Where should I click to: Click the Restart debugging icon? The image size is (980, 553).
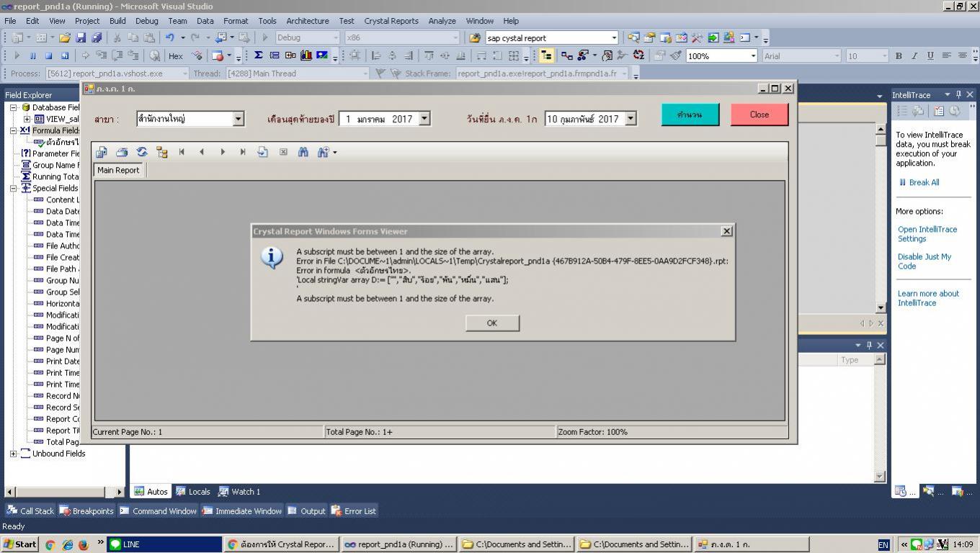click(x=64, y=55)
